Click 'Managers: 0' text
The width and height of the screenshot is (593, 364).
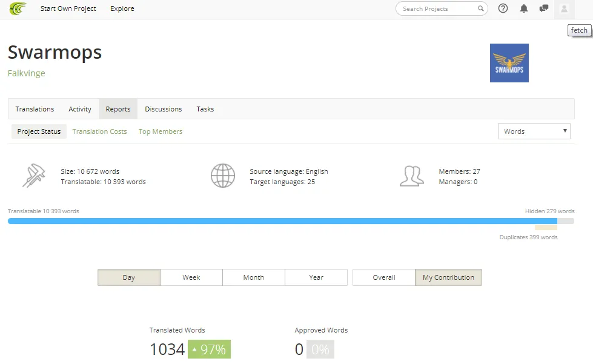pyautogui.click(x=458, y=182)
